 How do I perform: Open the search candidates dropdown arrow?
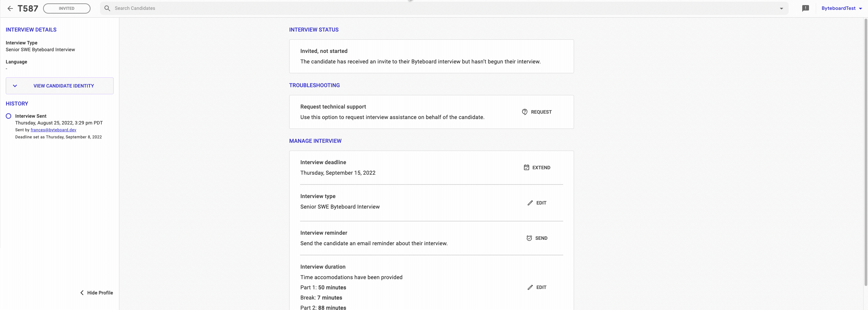781,8
